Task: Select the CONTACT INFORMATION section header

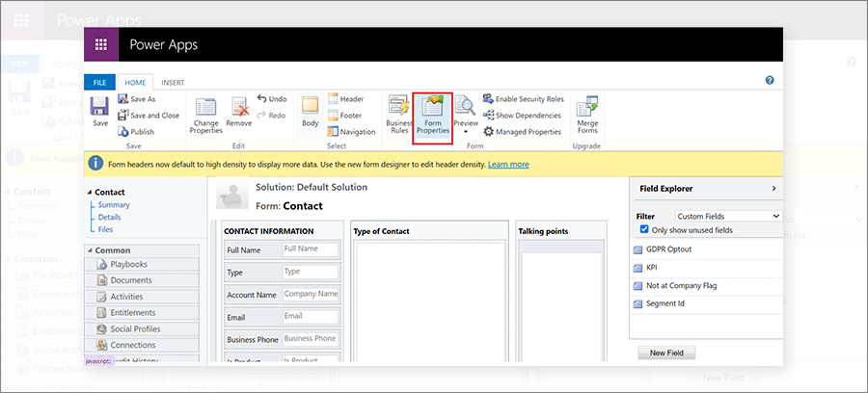Action: pyautogui.click(x=268, y=231)
